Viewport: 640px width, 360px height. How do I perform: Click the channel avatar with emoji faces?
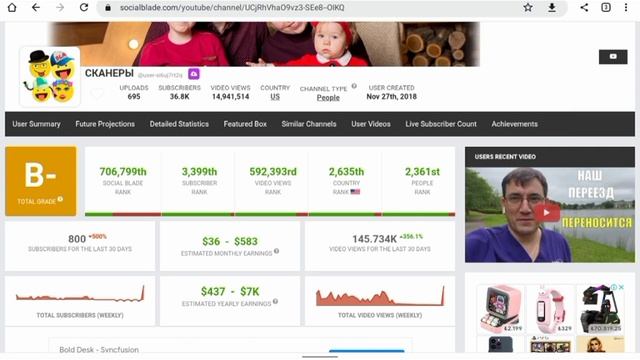(50, 77)
